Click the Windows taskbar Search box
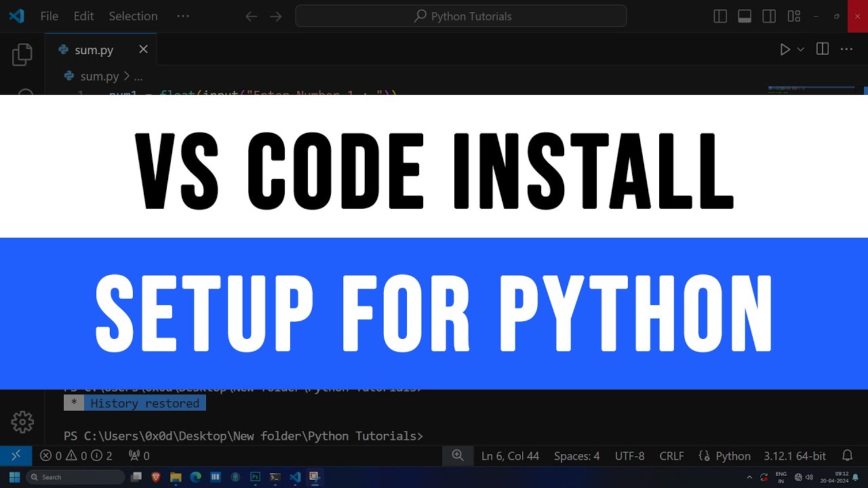The height and width of the screenshot is (488, 868). pos(77,477)
